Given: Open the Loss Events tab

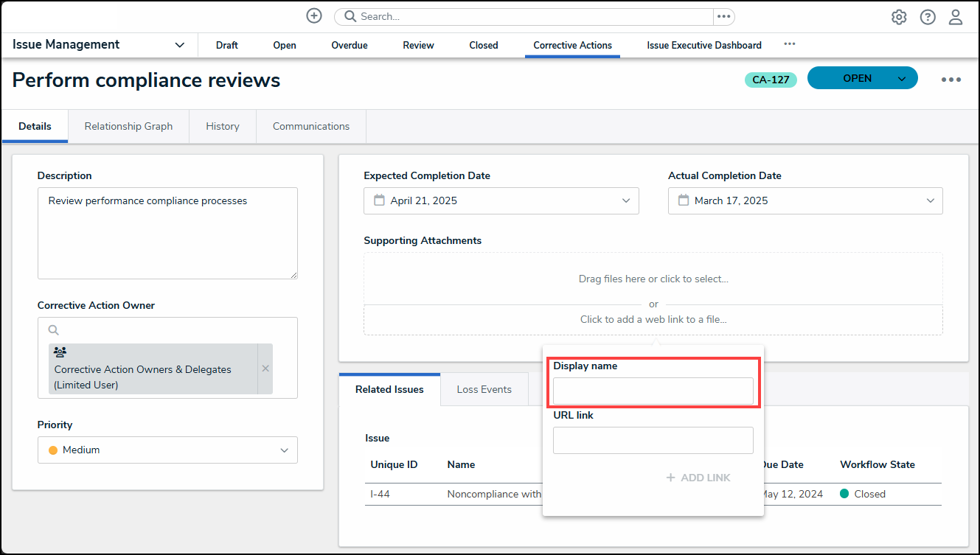Looking at the screenshot, I should pyautogui.click(x=484, y=389).
